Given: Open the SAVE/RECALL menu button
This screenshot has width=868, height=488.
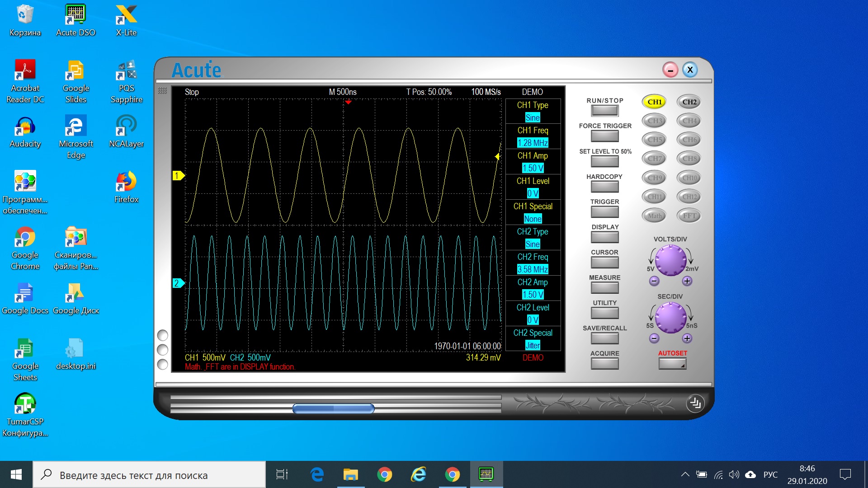Looking at the screenshot, I should 604,338.
